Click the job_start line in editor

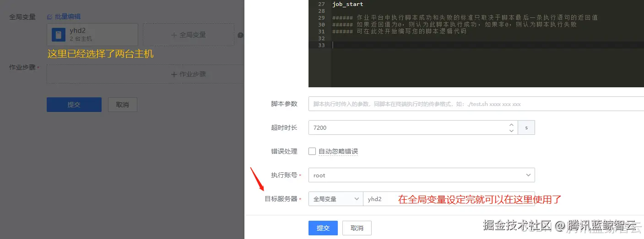[348, 4]
